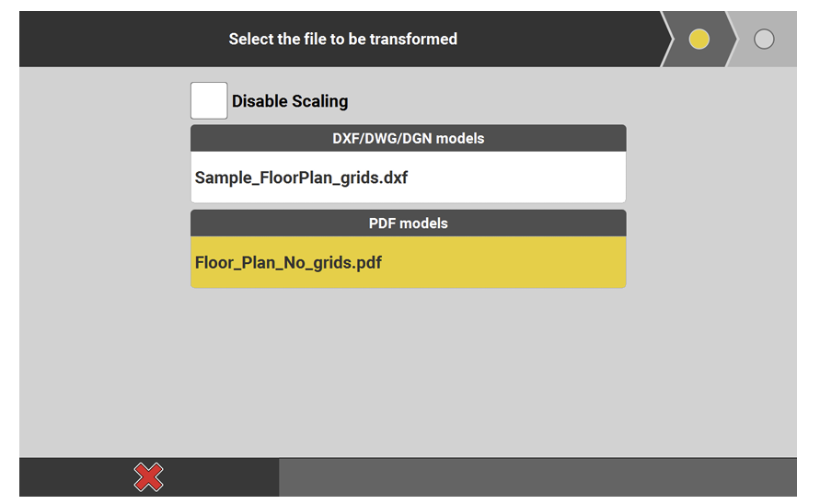Select Floor_Plan_No_grids.pdf from the PDF models

288,263
